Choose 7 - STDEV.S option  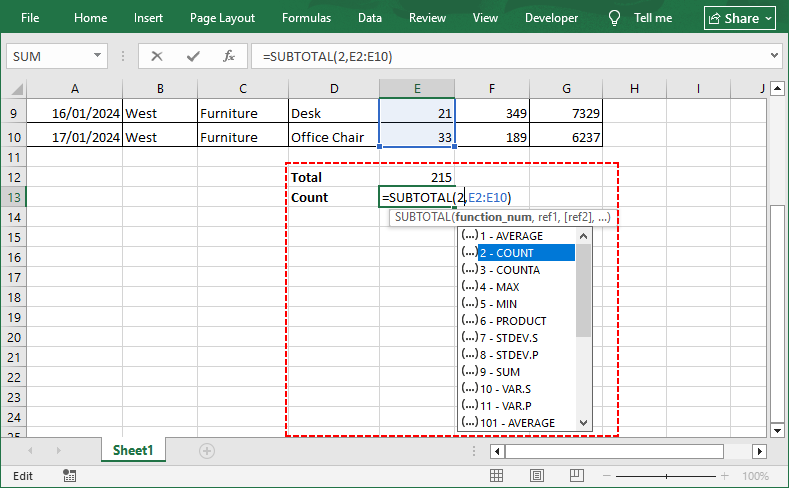517,338
